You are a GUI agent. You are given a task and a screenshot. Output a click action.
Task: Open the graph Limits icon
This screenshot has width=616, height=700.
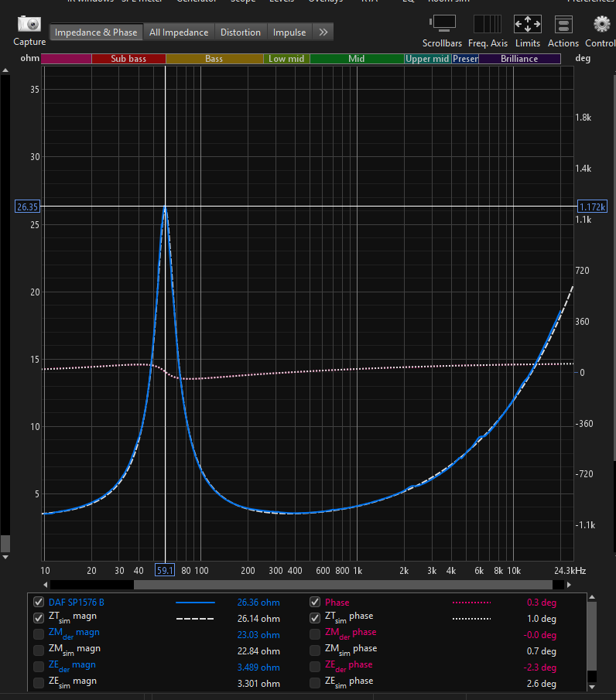pyautogui.click(x=528, y=24)
